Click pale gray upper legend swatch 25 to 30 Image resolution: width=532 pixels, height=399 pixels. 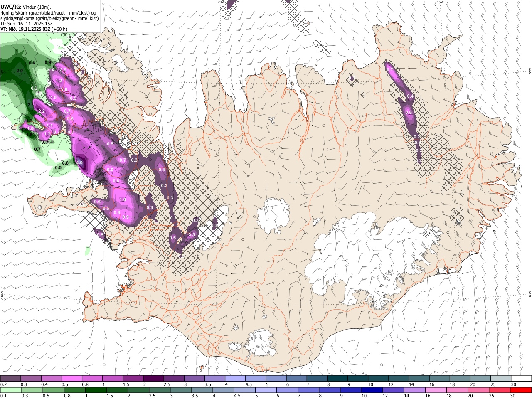click(500, 379)
